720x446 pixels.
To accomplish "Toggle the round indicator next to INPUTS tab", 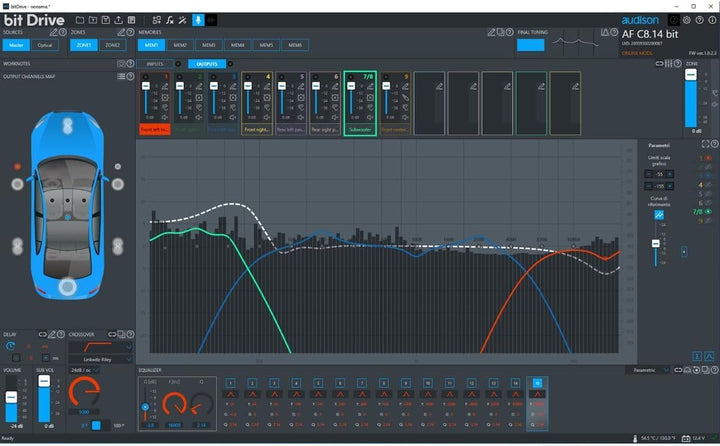I will 178,64.
